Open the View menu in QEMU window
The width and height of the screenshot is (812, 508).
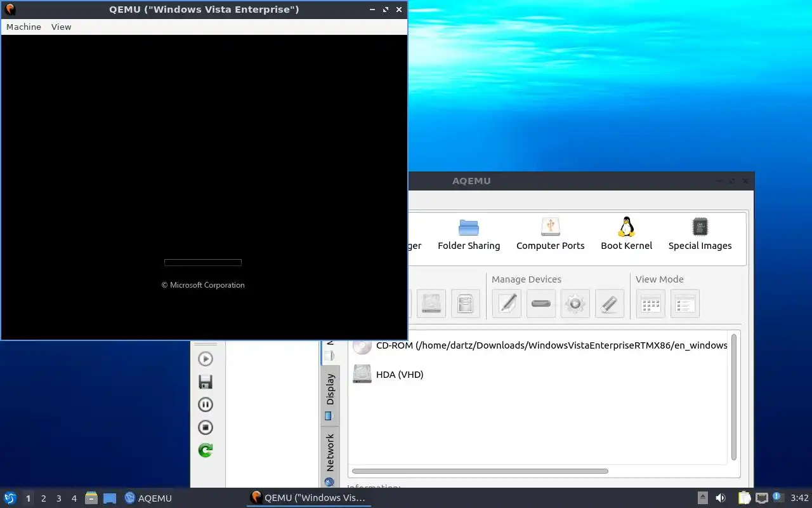pos(62,27)
